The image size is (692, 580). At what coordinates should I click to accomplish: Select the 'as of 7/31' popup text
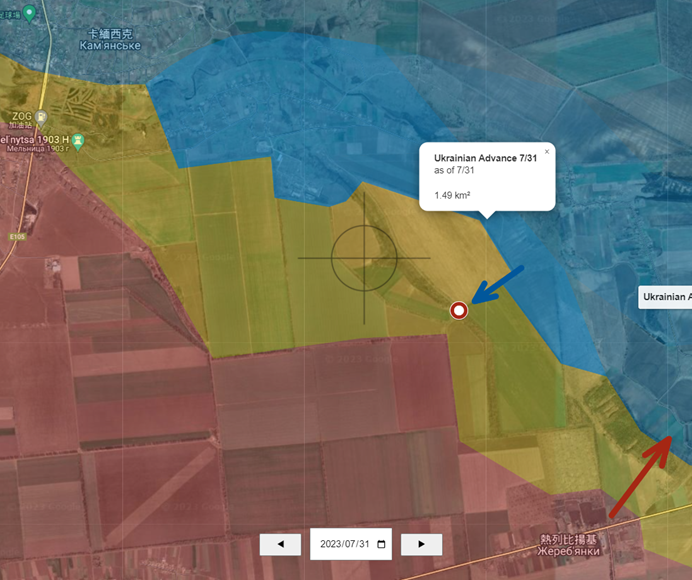pos(454,170)
